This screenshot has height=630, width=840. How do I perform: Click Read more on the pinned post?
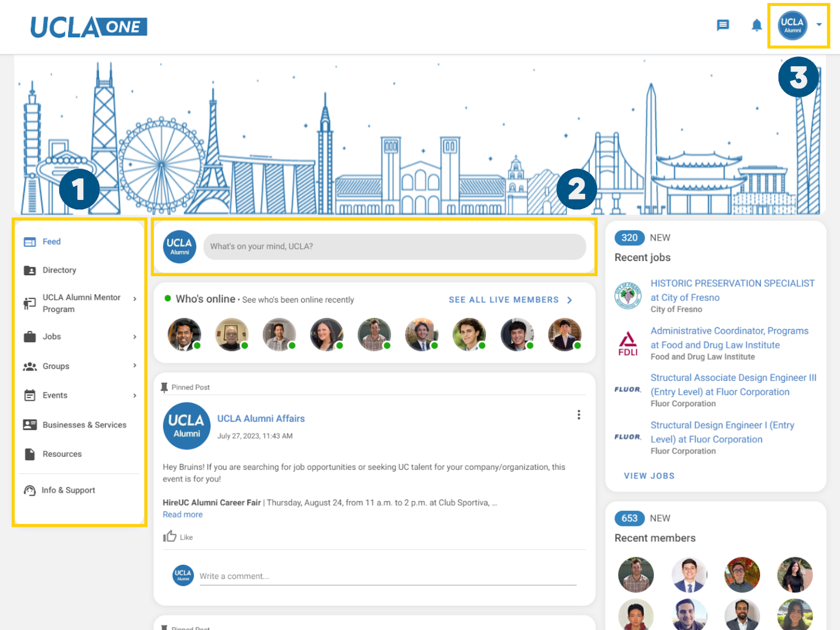[183, 514]
